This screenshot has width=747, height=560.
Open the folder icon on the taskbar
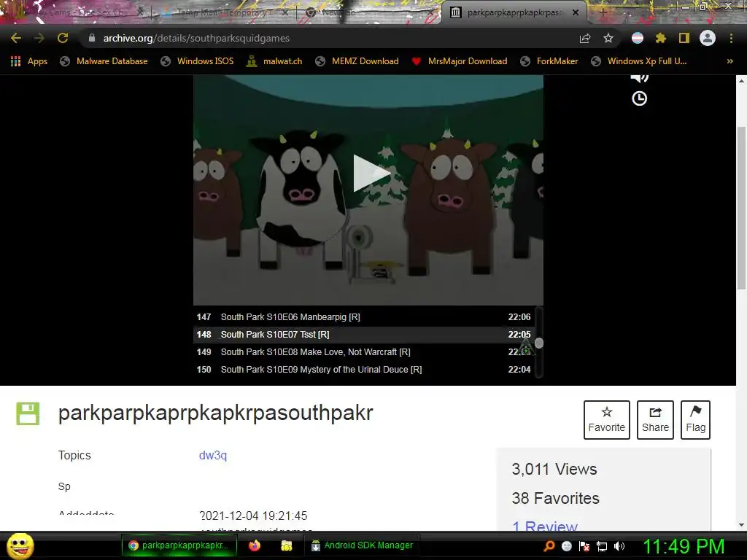point(286,545)
